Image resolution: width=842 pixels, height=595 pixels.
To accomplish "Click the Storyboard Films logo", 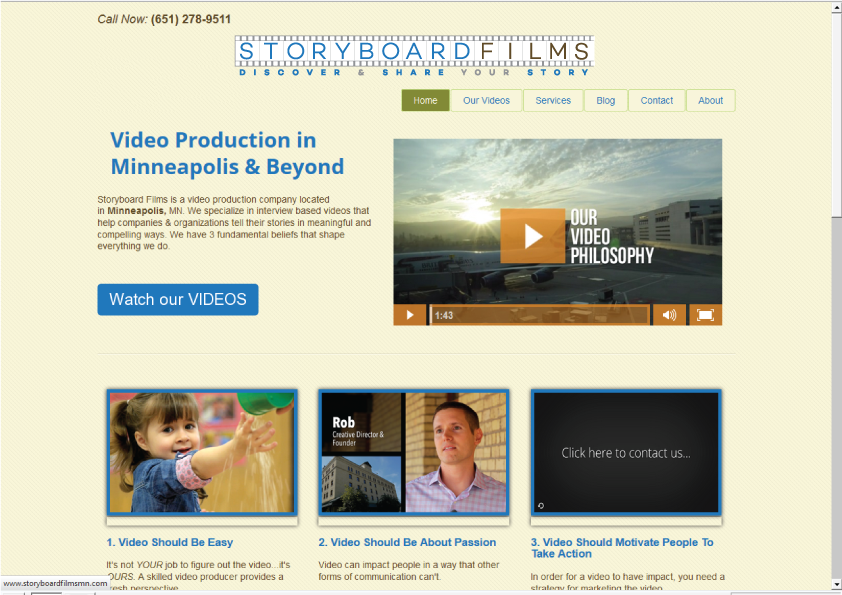I will pyautogui.click(x=414, y=56).
